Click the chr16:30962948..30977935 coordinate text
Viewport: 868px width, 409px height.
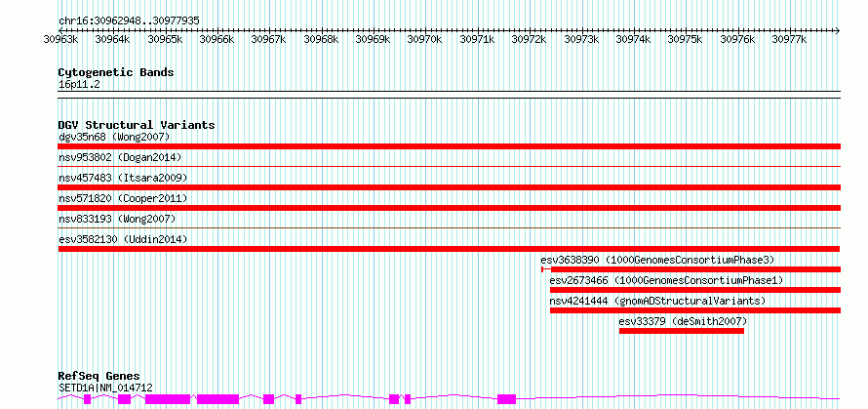pos(129,21)
